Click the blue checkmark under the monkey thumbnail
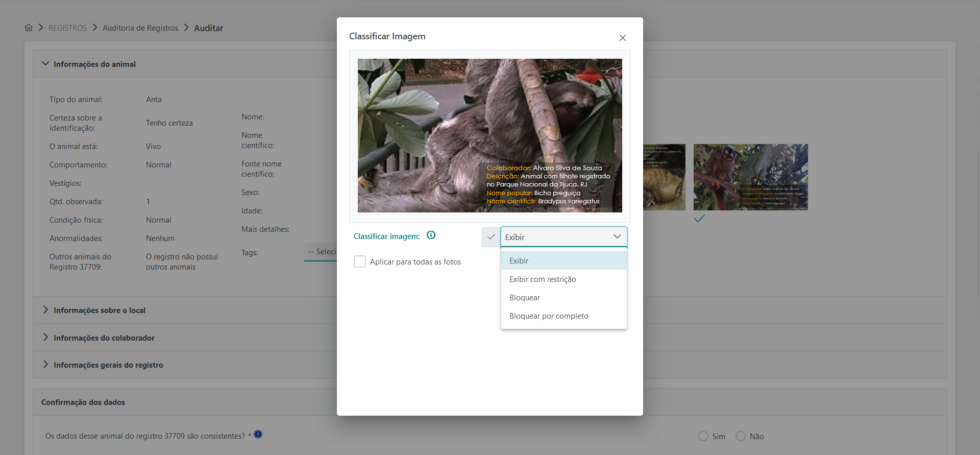Viewport: 980px width, 455px height. coord(699,218)
